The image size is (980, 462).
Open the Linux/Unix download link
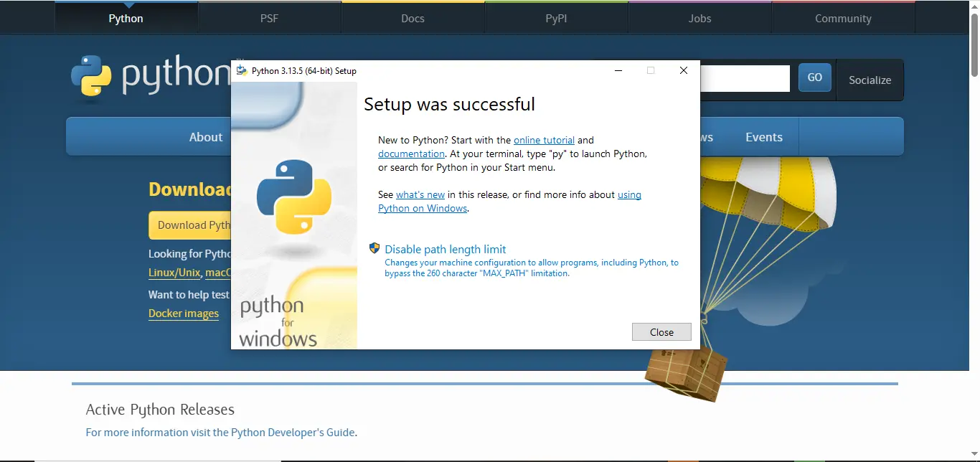[174, 273]
